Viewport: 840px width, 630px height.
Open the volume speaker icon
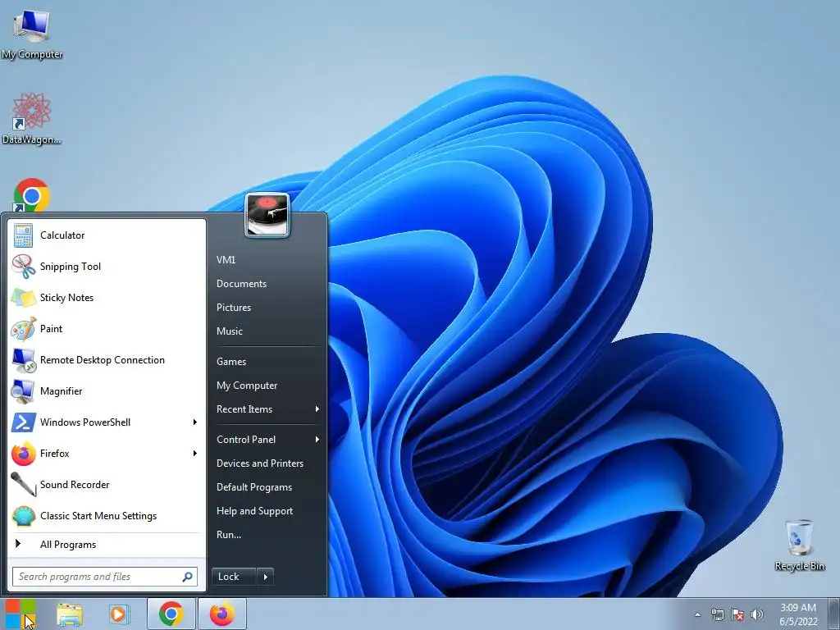point(757,614)
